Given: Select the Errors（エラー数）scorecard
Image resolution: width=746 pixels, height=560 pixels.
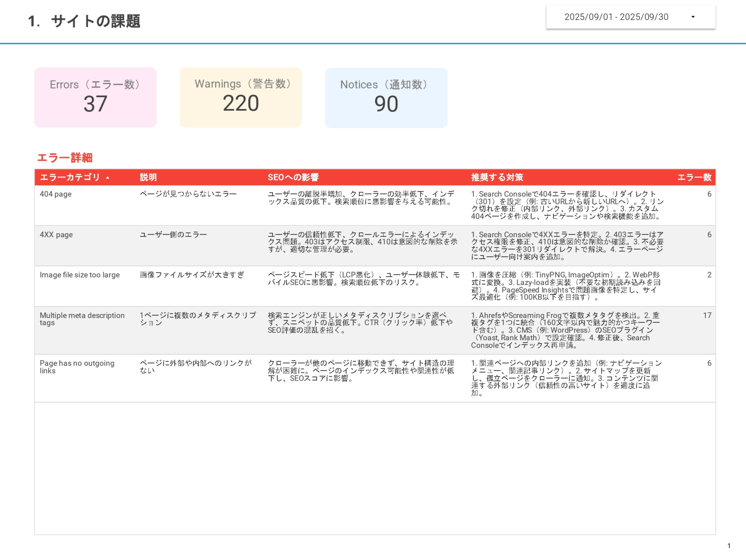Looking at the screenshot, I should (x=95, y=98).
